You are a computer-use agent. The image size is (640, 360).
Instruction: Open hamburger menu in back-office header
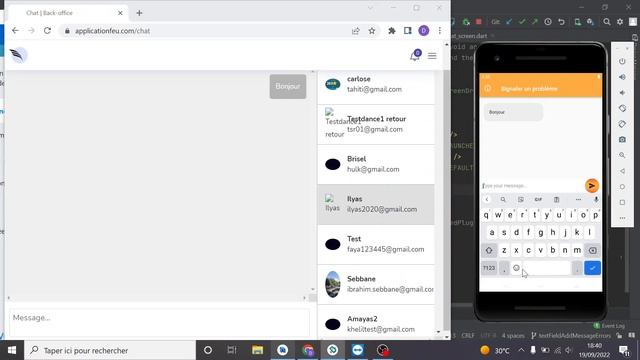click(x=432, y=56)
